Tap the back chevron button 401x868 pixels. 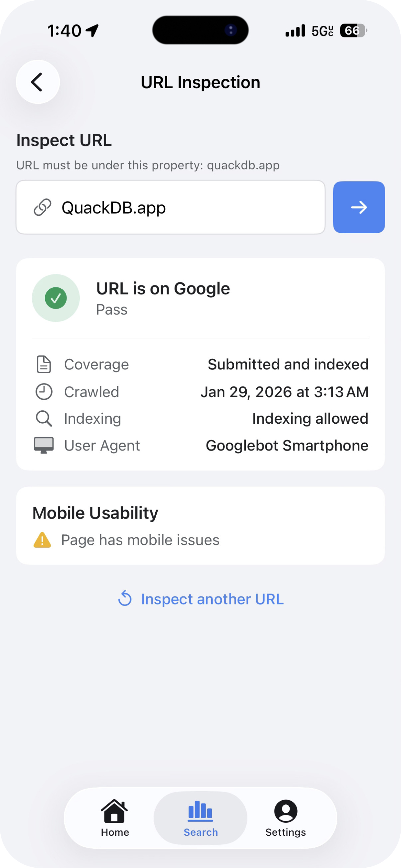37,82
